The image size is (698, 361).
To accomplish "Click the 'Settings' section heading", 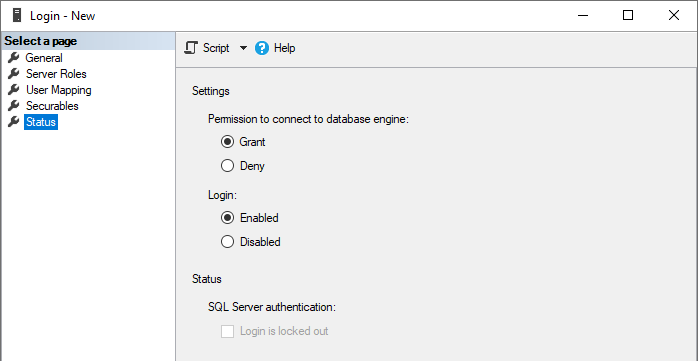I will coord(211,91).
